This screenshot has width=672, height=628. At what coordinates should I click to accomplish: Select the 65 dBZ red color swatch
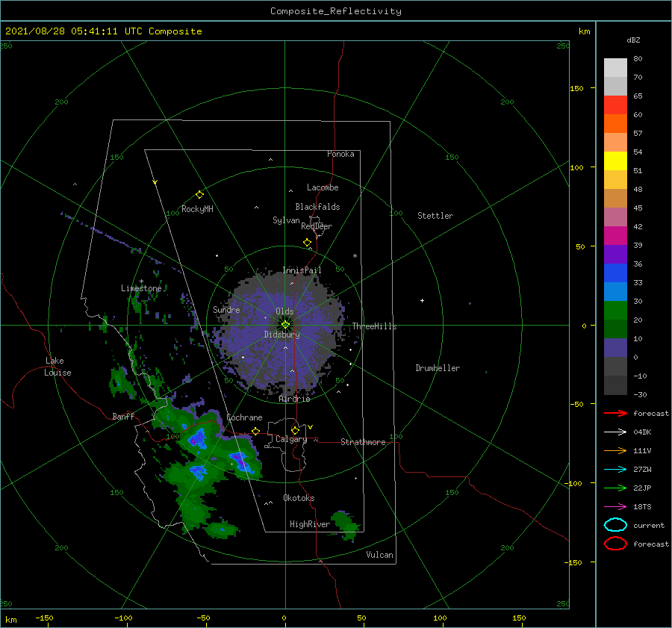pos(615,105)
